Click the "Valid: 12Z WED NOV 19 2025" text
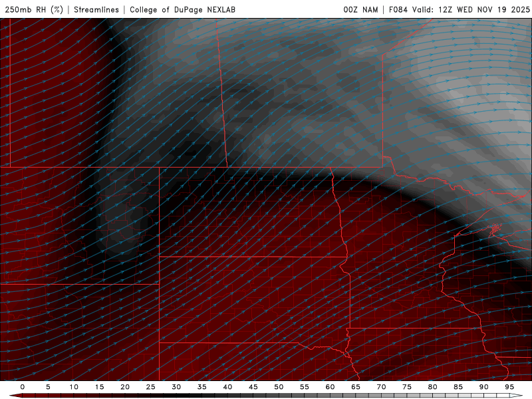Image resolution: width=532 pixels, height=399 pixels. pyautogui.click(x=471, y=9)
